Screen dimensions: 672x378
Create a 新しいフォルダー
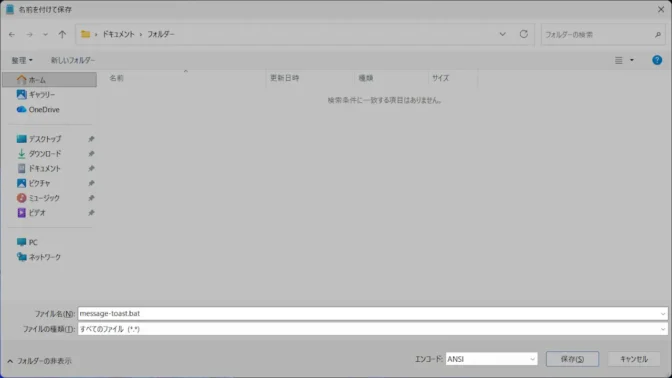pos(73,60)
